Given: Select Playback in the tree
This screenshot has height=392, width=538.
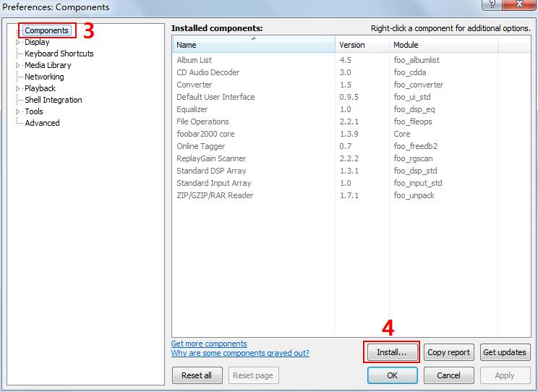Looking at the screenshot, I should click(40, 88).
